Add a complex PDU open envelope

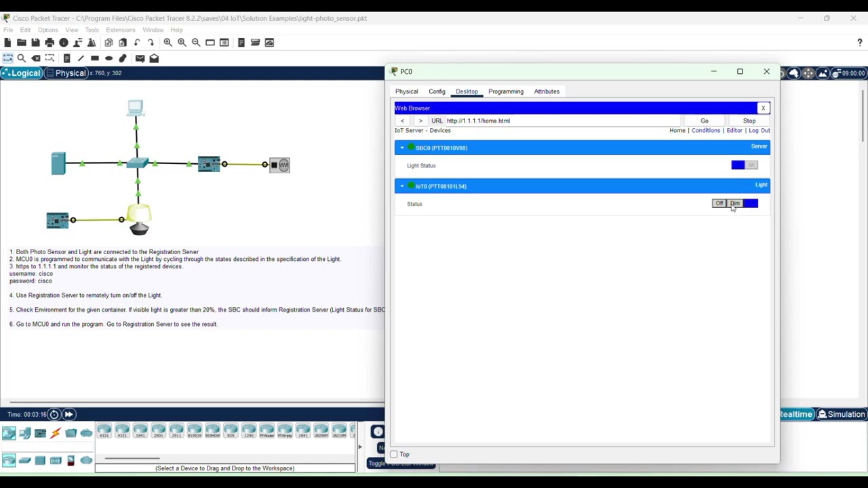(154, 58)
